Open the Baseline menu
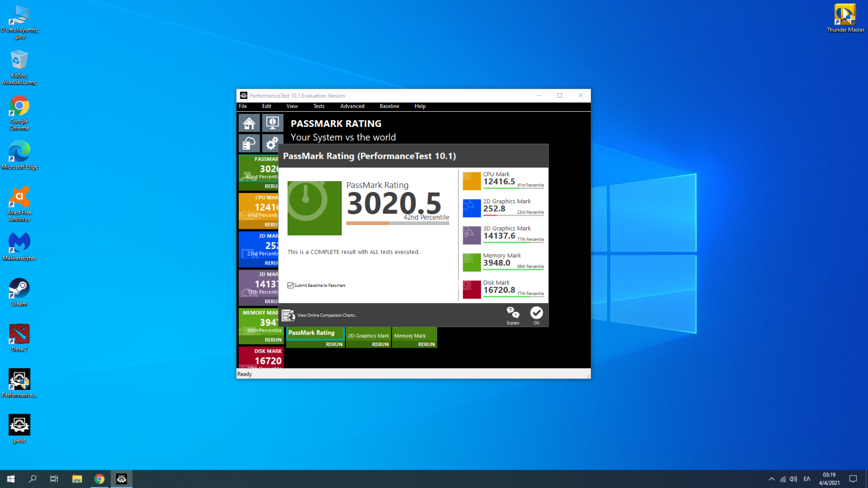The image size is (868, 488). (x=390, y=106)
